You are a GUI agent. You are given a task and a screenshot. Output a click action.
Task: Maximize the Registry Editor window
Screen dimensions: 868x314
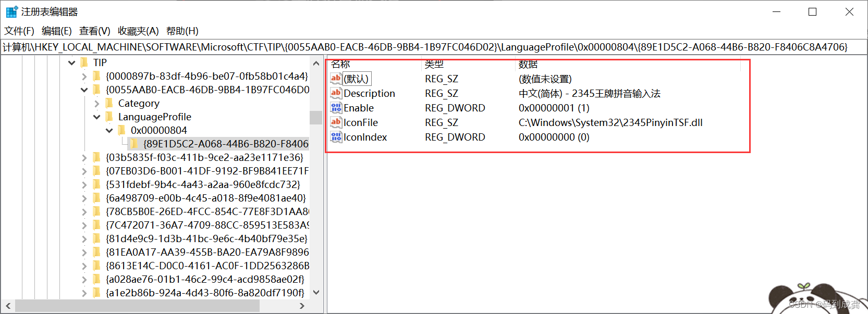812,11
